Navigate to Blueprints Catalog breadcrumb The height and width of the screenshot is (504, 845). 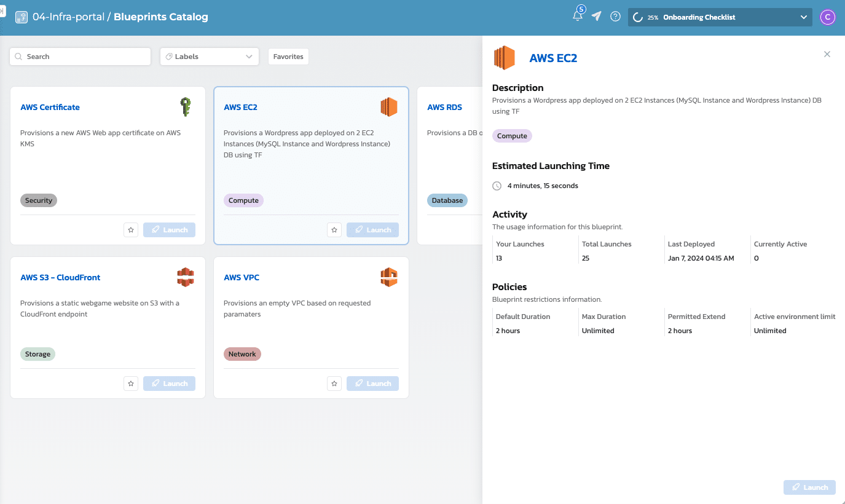(161, 17)
